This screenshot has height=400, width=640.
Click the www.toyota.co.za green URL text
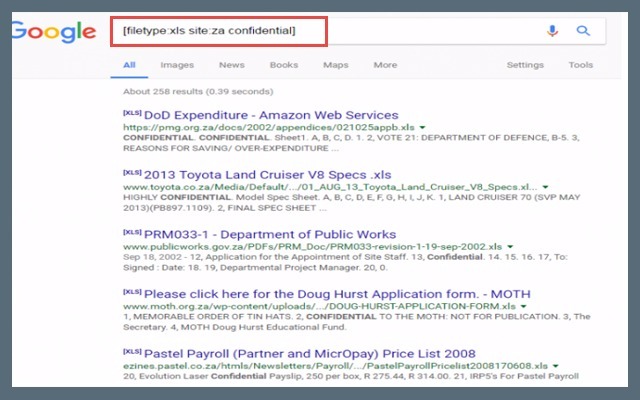click(x=330, y=187)
